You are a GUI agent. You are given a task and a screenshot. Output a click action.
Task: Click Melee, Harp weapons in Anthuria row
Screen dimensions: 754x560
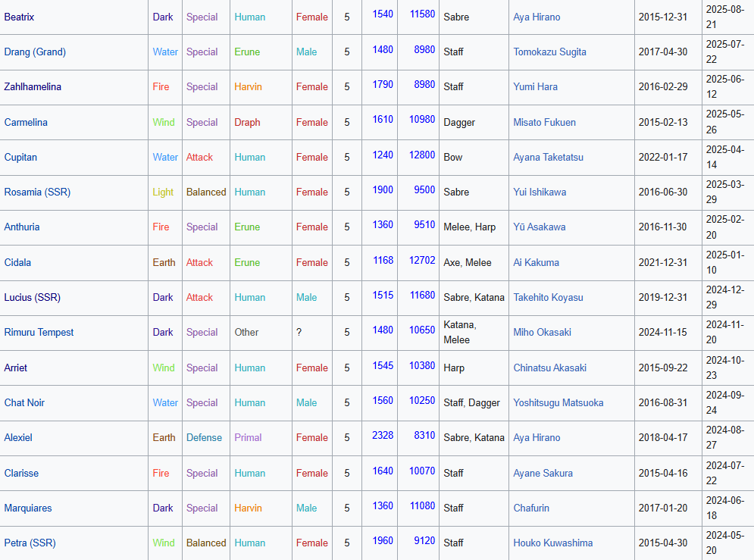[x=469, y=227]
